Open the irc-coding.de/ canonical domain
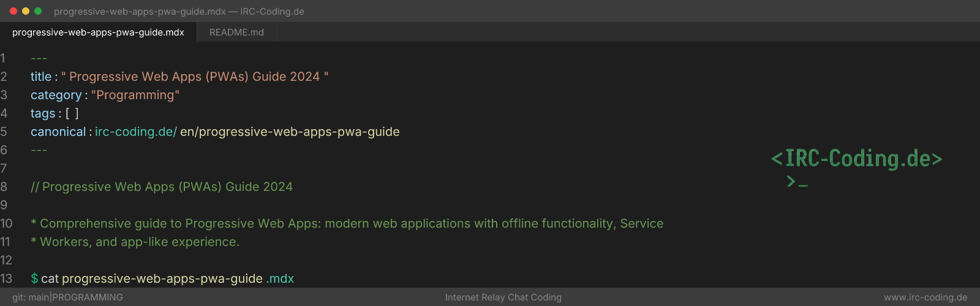This screenshot has height=306, width=980. [136, 132]
